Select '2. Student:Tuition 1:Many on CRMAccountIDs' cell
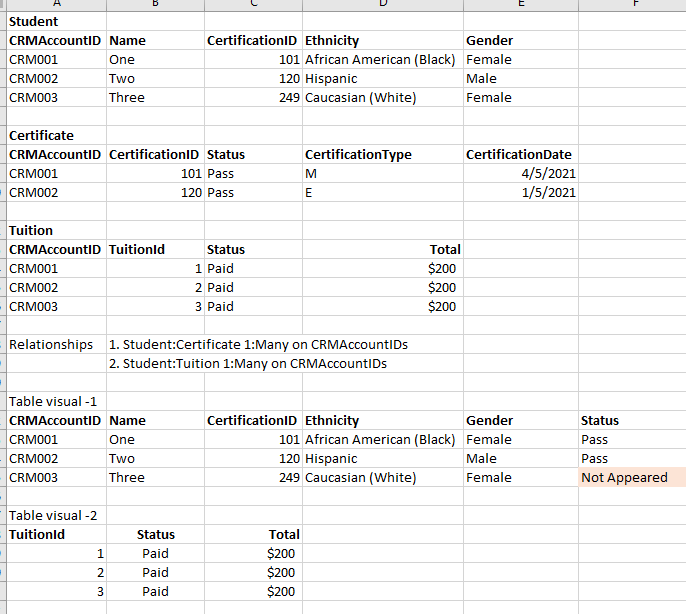This screenshot has width=686, height=614. click(248, 364)
